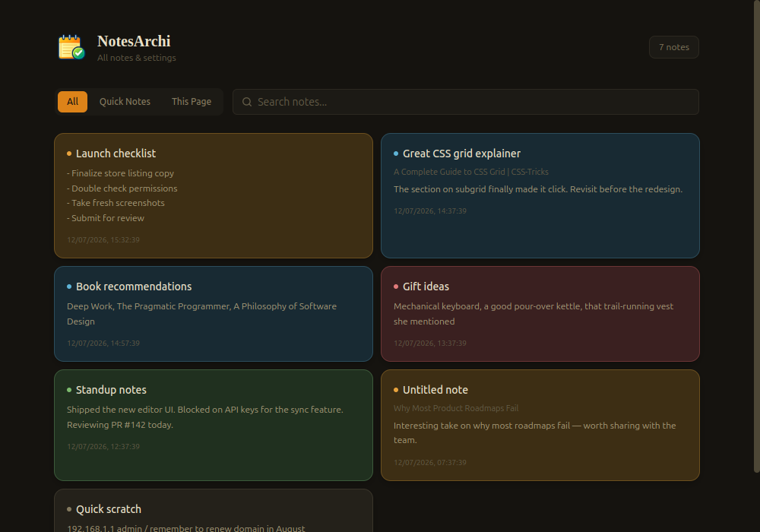Image resolution: width=760 pixels, height=532 pixels.
Task: Switch to the Quick Notes tab
Action: coord(125,102)
